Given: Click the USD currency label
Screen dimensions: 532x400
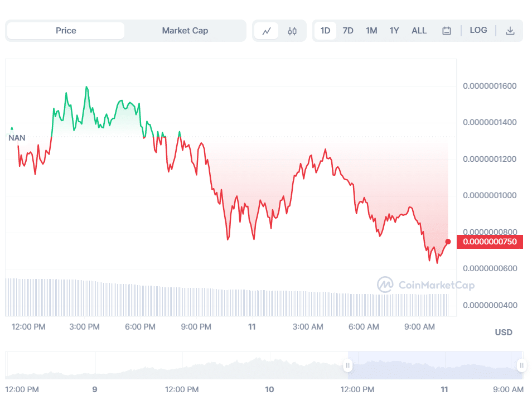Looking at the screenshot, I should click(x=504, y=332).
